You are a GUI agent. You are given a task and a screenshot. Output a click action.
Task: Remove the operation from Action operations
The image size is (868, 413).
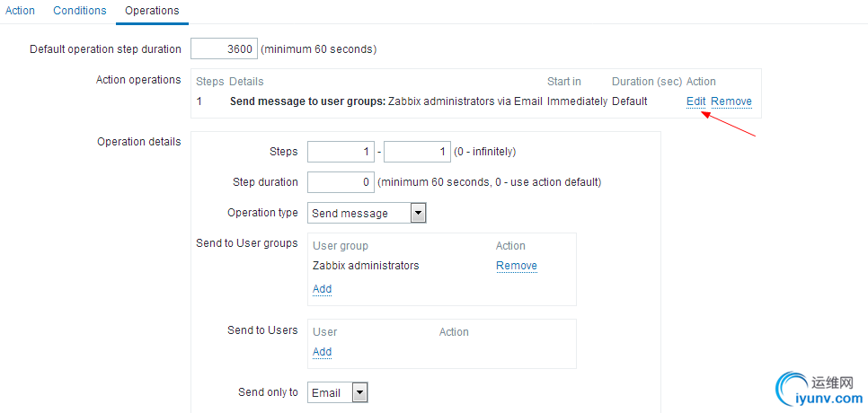(731, 101)
